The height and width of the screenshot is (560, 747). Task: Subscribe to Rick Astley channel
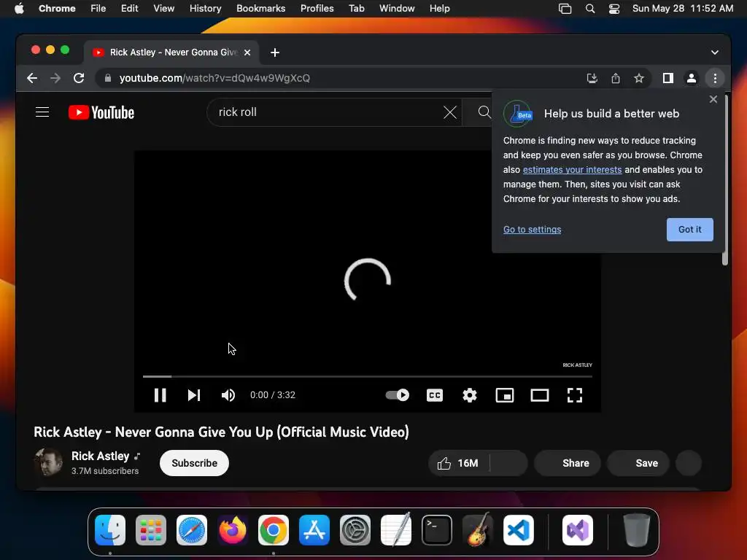[x=194, y=463]
